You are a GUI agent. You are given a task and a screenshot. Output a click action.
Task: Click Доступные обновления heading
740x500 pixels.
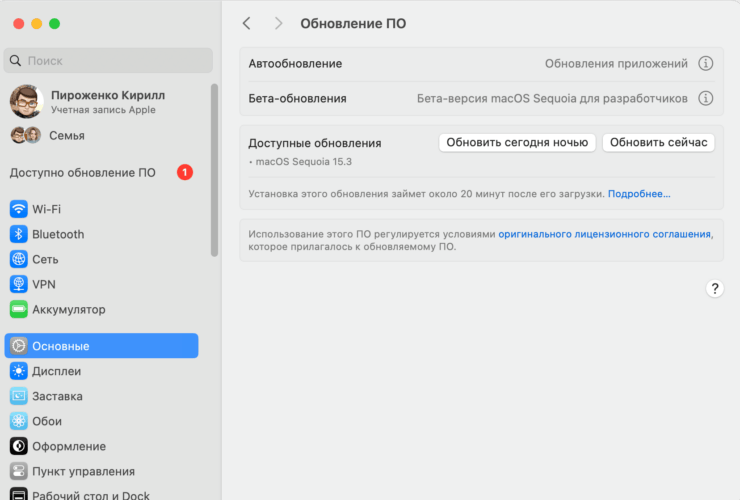tap(315, 143)
